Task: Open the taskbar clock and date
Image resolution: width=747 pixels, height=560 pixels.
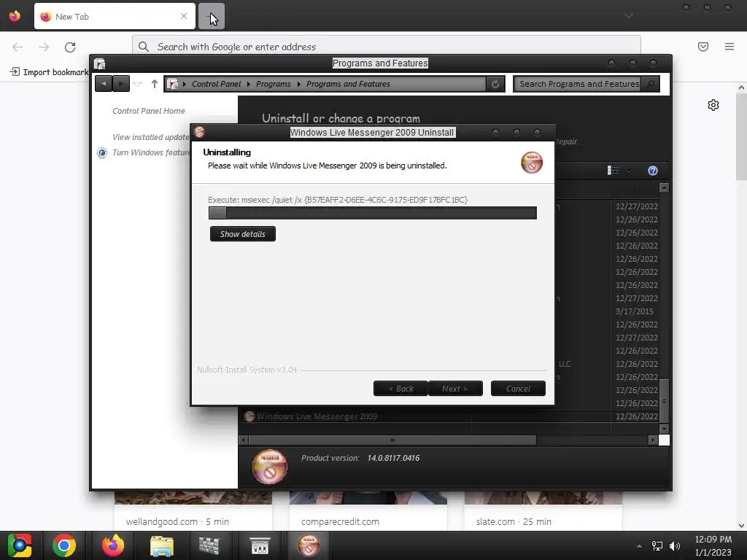Action: point(713,545)
